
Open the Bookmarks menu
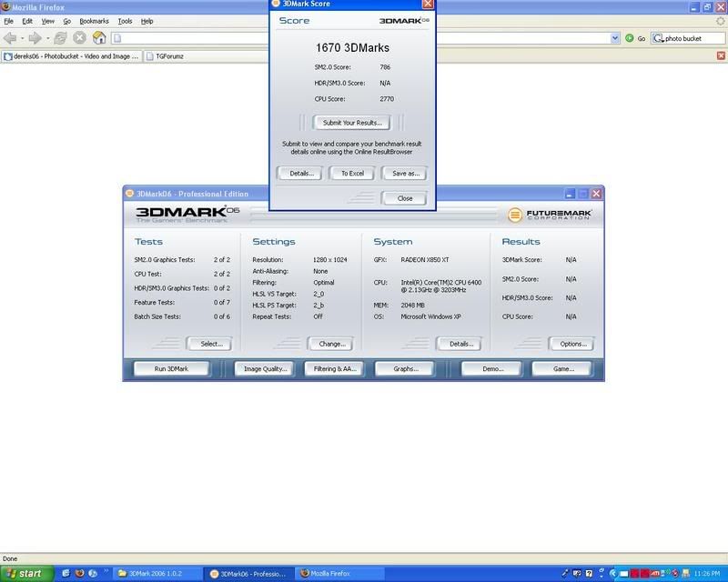[95, 21]
